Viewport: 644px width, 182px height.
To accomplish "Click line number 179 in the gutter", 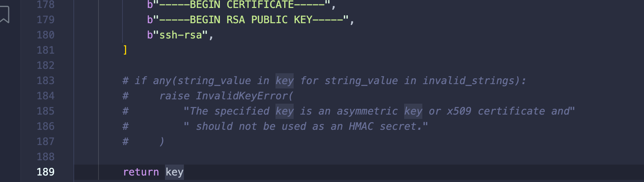I will [x=45, y=20].
